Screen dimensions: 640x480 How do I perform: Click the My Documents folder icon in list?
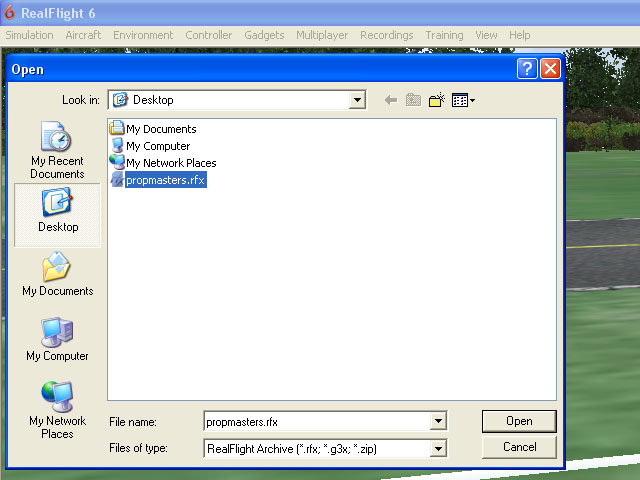tap(117, 128)
